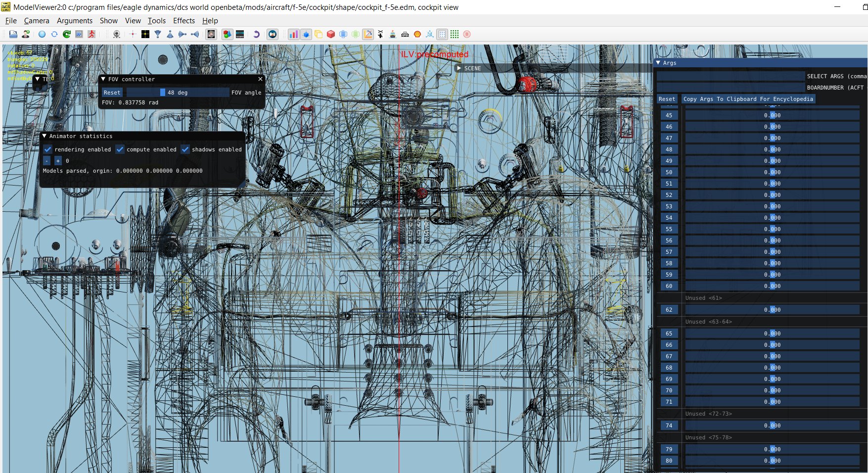Click the argument 80 value slider
The width and height of the screenshot is (868, 473).
772,461
